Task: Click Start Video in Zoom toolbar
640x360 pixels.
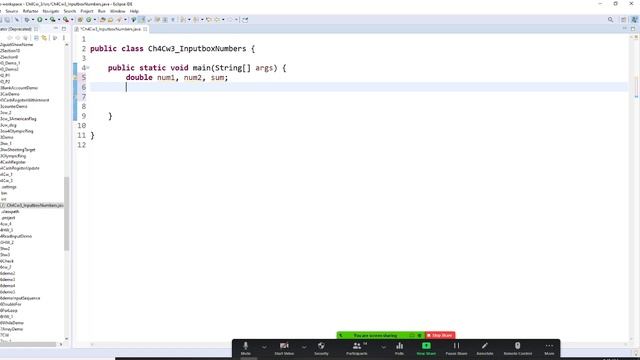Action: [x=284, y=349]
